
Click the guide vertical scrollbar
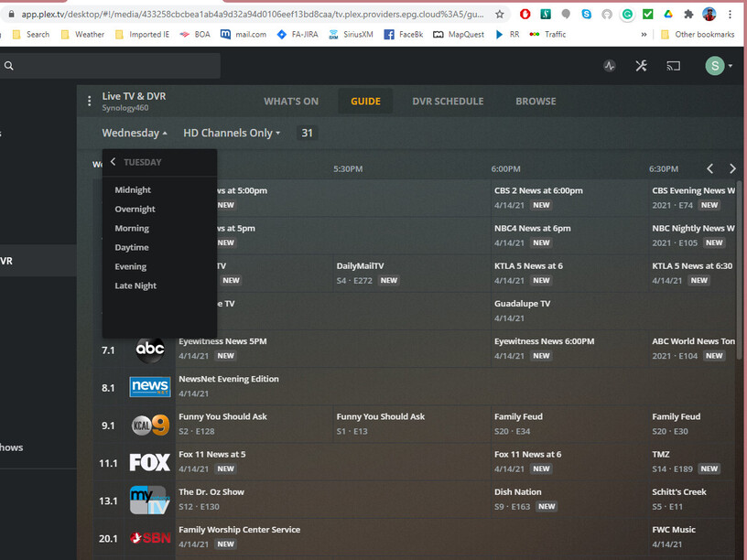point(739,270)
